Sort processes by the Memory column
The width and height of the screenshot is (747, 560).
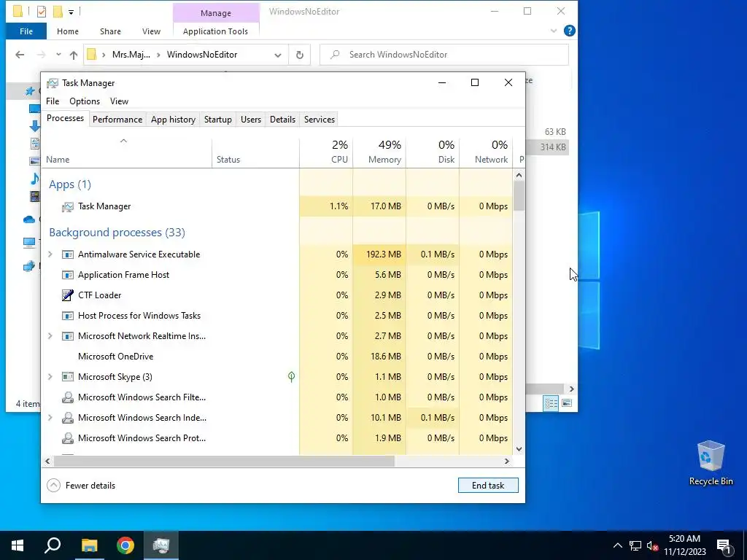click(379, 153)
